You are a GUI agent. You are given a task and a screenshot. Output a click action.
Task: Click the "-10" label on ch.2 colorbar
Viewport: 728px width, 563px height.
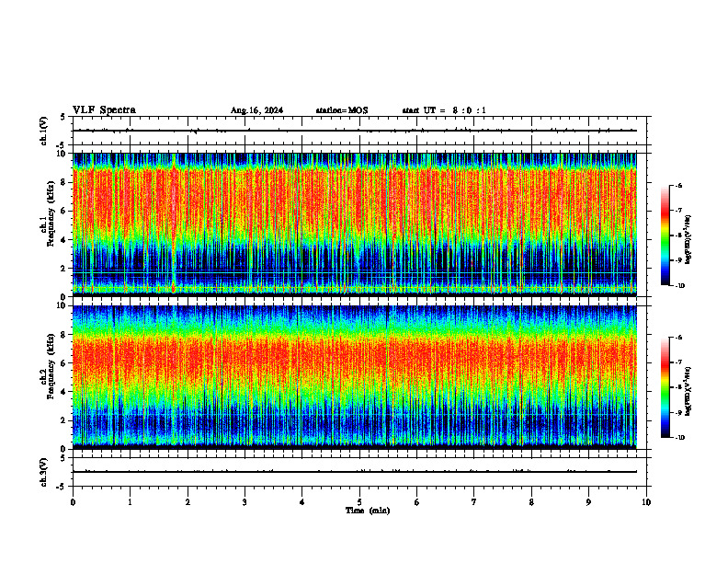pos(679,438)
